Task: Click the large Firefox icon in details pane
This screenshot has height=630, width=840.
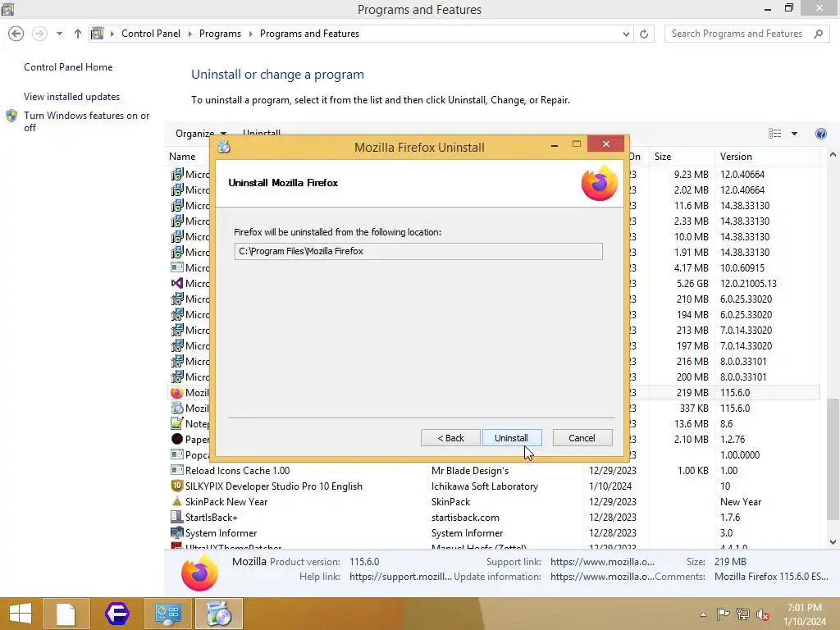Action: [x=199, y=572]
